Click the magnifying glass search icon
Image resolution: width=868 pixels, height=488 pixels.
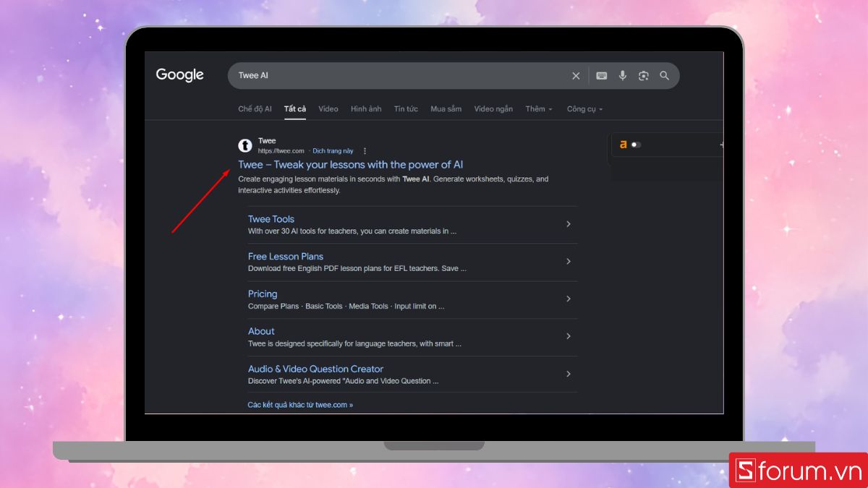point(665,76)
